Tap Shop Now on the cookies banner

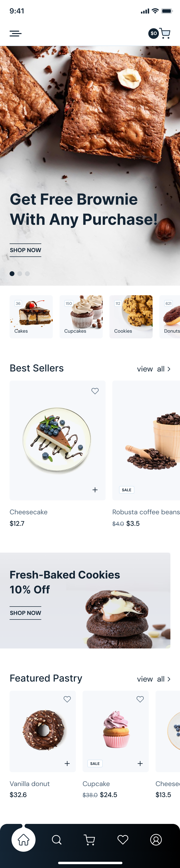[x=25, y=613]
